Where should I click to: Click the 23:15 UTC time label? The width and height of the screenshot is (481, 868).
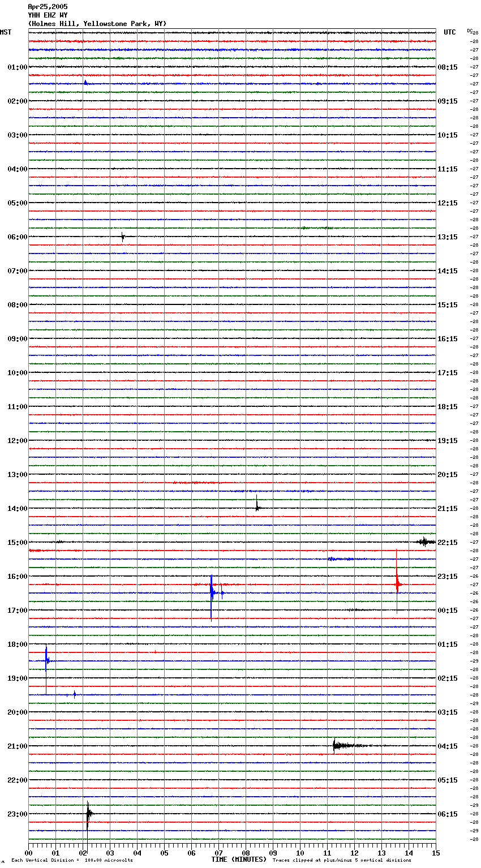tap(448, 577)
